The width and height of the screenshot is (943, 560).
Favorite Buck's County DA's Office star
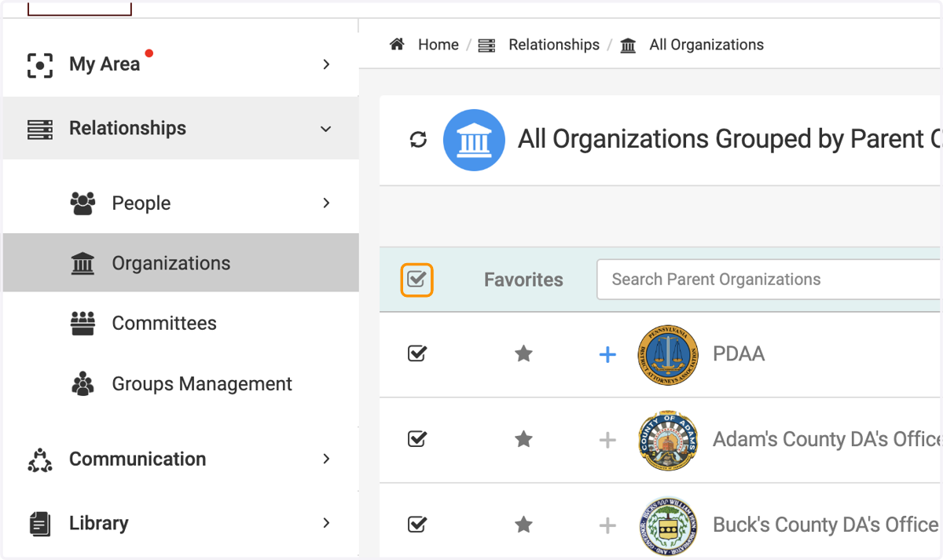tap(523, 525)
